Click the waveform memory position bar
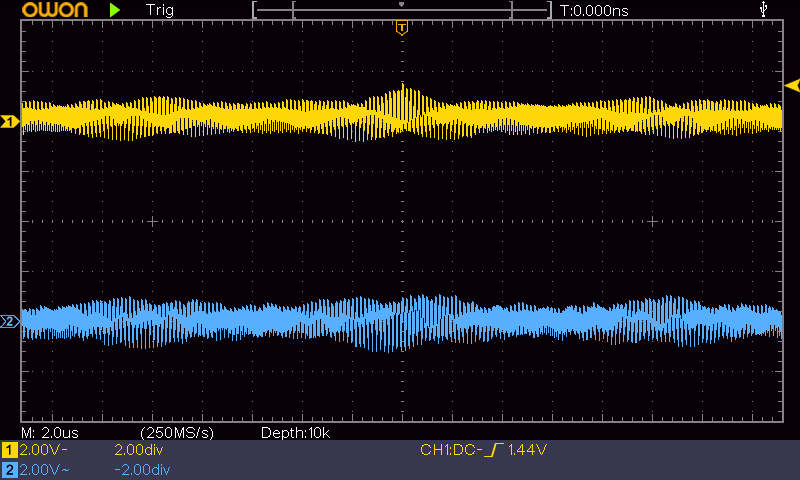This screenshot has width=800, height=480. point(401,10)
